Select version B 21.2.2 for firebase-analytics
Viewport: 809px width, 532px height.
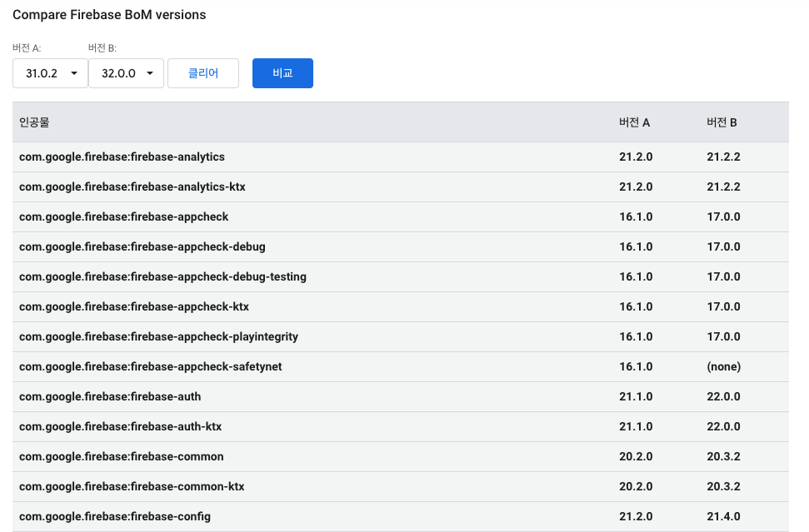click(x=723, y=157)
